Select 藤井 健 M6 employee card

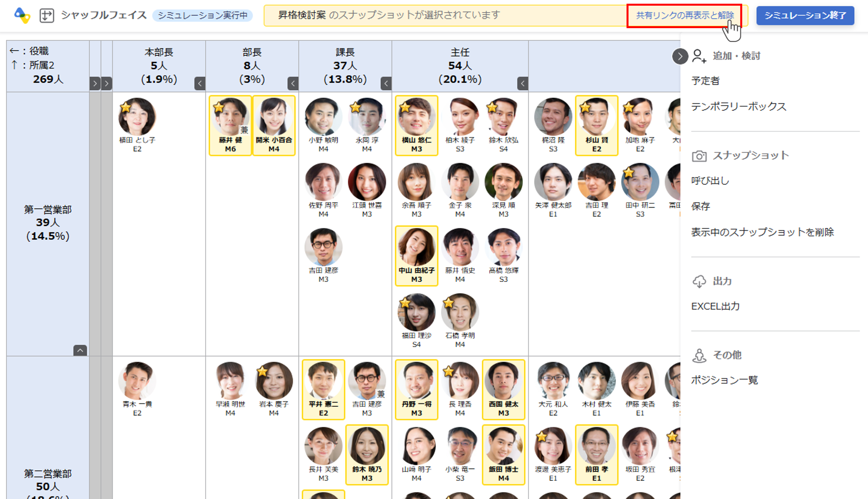[x=230, y=125]
